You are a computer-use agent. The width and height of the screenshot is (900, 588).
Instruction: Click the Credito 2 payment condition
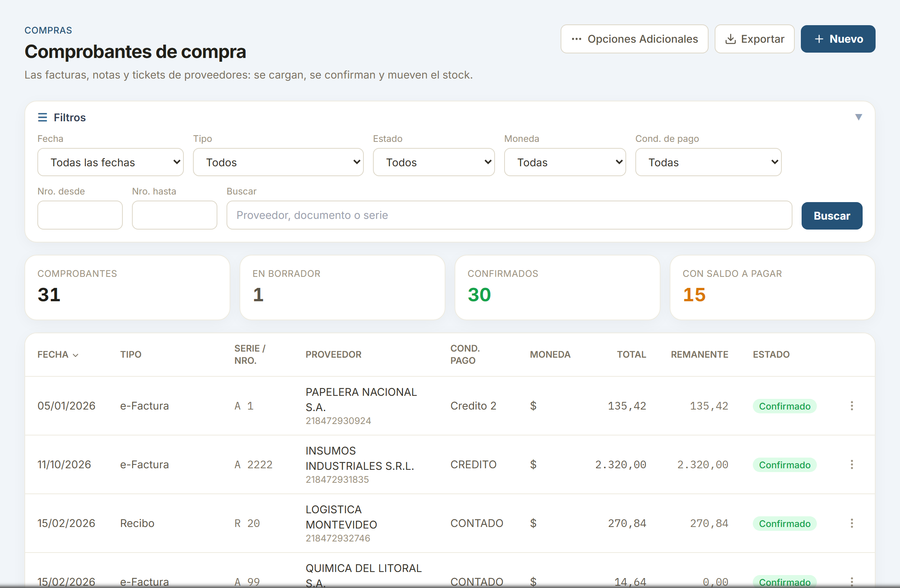[473, 406]
